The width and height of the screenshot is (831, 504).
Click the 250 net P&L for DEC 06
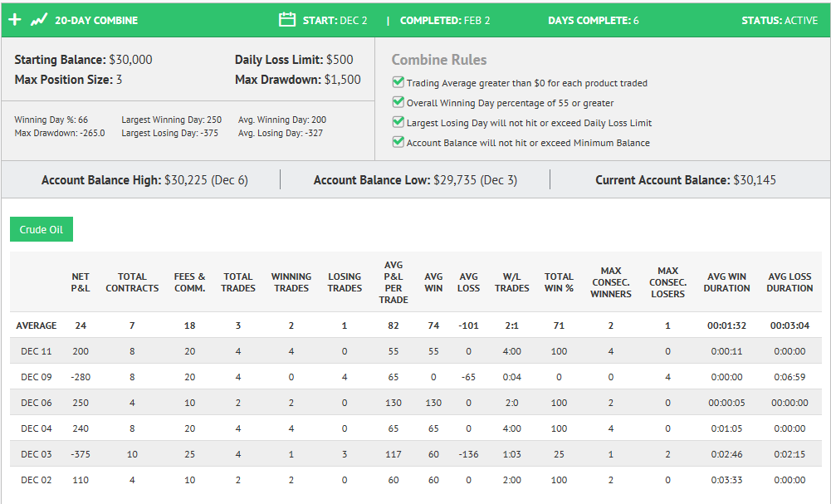[x=81, y=403]
